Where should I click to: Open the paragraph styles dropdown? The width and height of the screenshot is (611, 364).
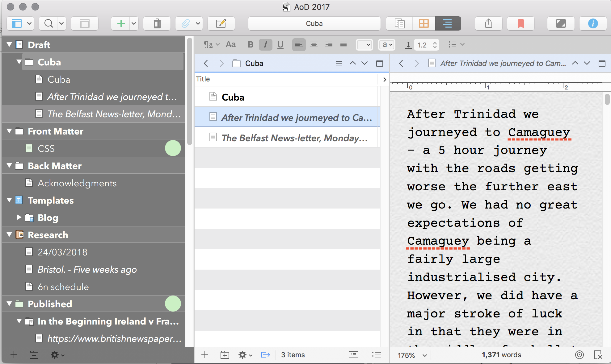pyautogui.click(x=212, y=45)
